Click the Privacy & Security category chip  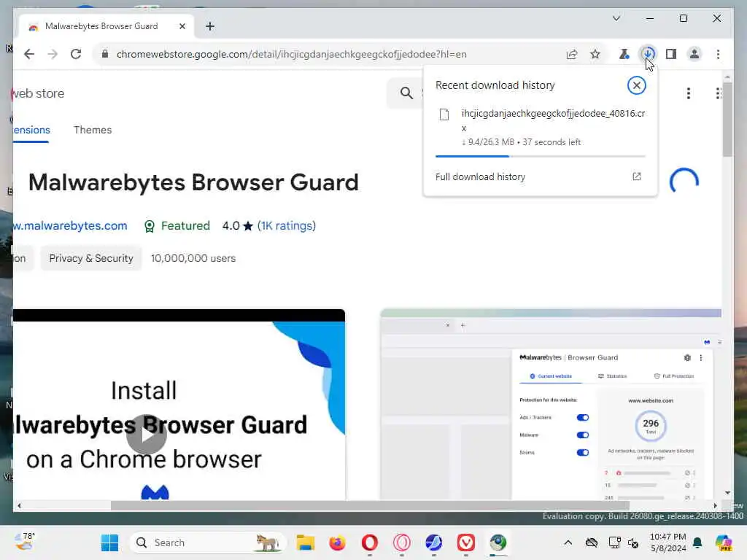tap(91, 258)
